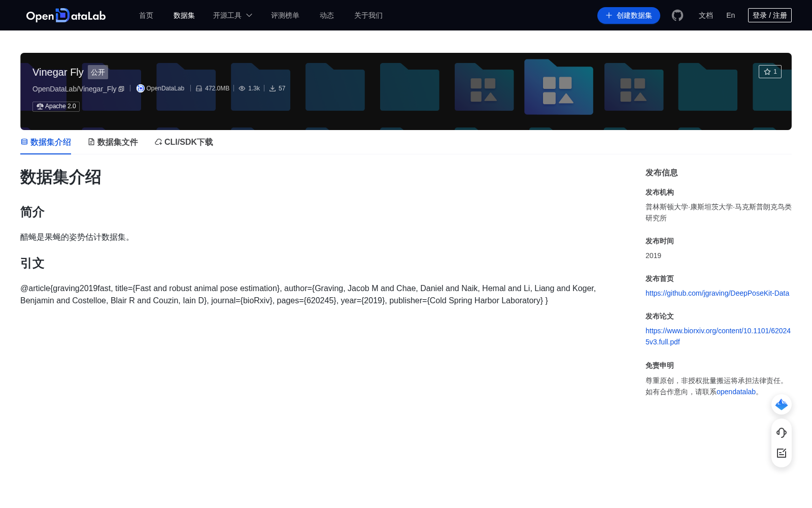Expand the 开源工具 dropdown menu
The width and height of the screenshot is (812, 508).
tap(232, 15)
